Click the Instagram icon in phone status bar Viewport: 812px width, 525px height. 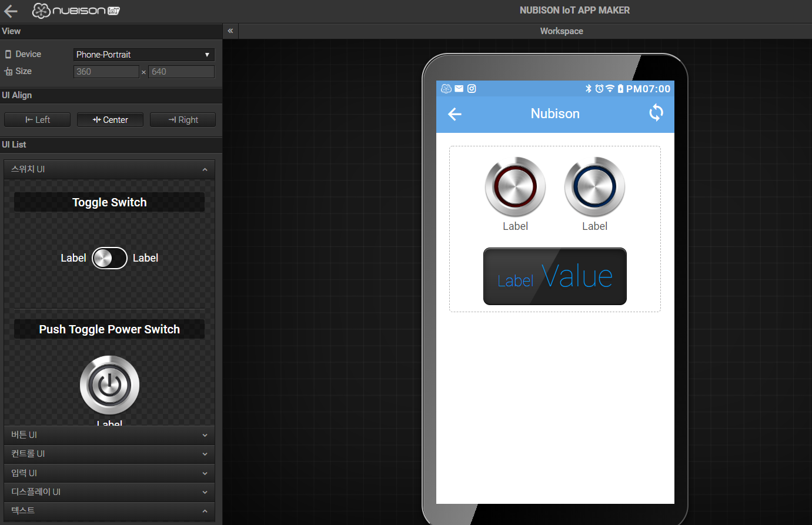click(472, 89)
